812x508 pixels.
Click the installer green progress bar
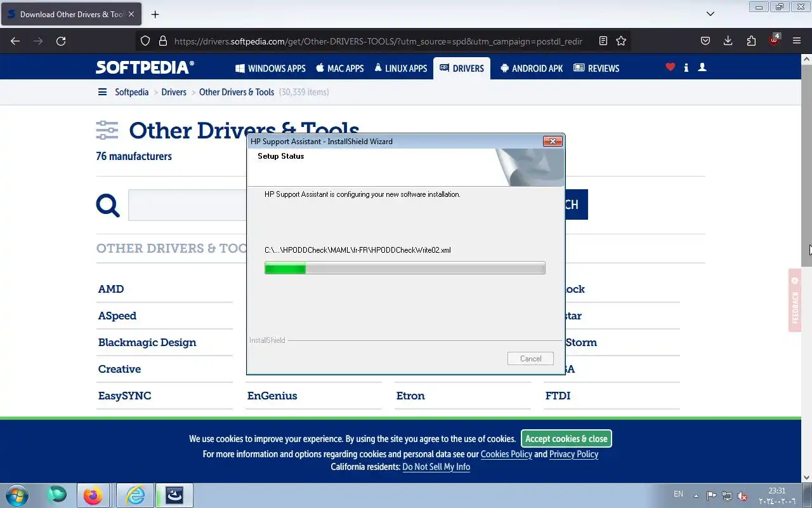(405, 269)
